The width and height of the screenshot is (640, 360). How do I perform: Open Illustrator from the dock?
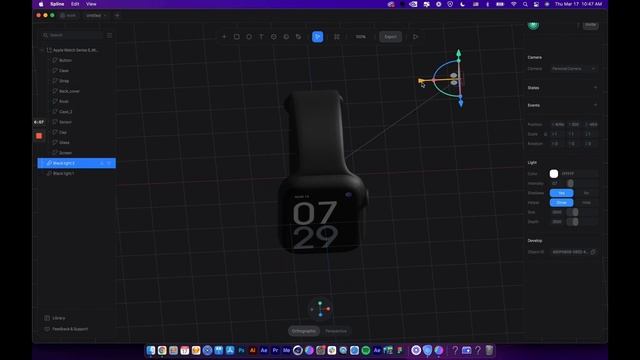[x=252, y=350]
